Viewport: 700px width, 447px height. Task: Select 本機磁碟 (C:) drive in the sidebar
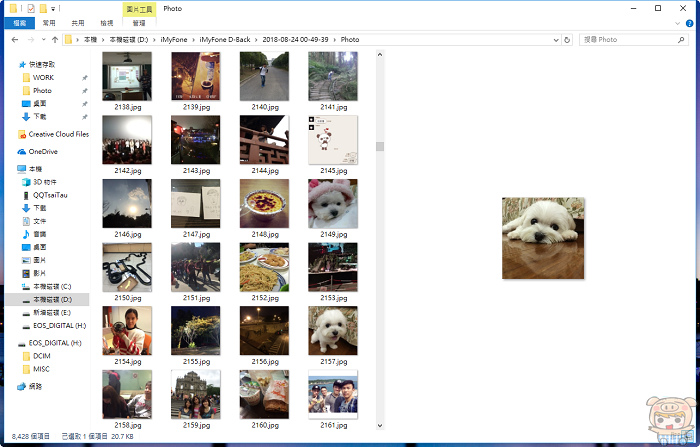53,286
